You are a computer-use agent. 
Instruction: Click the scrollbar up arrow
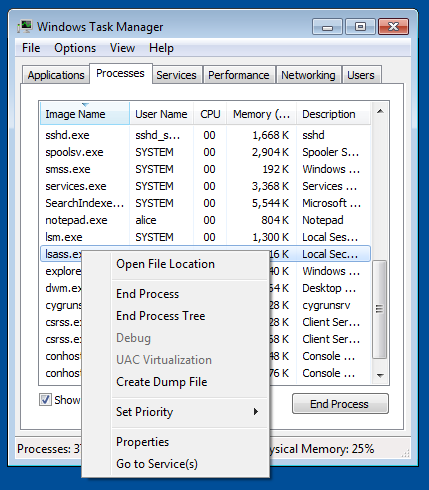(380, 112)
